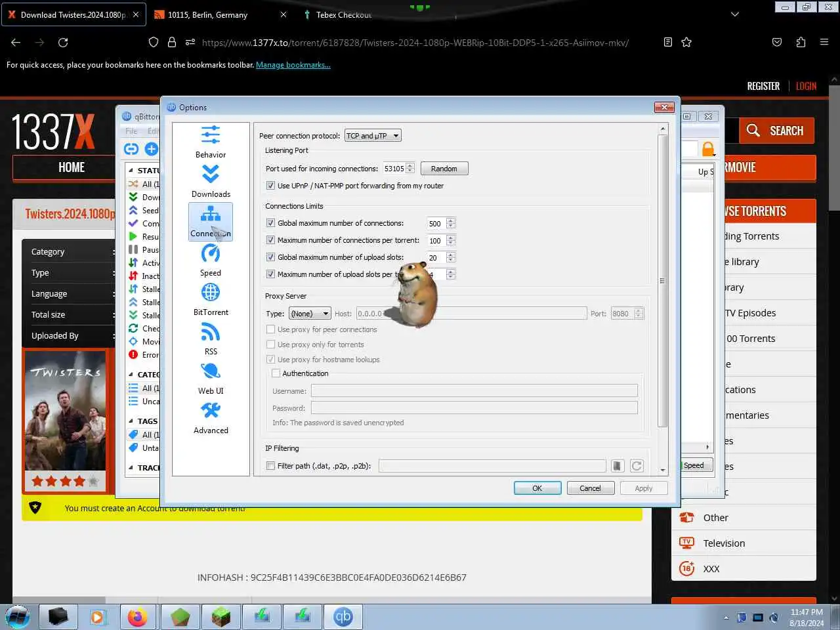The height and width of the screenshot is (630, 840).
Task: Click the Windows Start button
Action: [x=18, y=617]
